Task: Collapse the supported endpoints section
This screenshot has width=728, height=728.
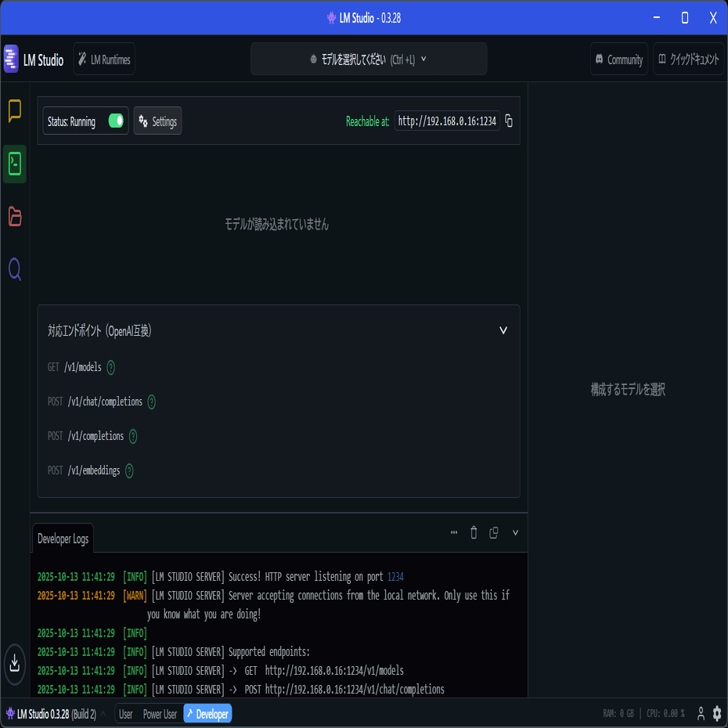Action: coord(503,330)
